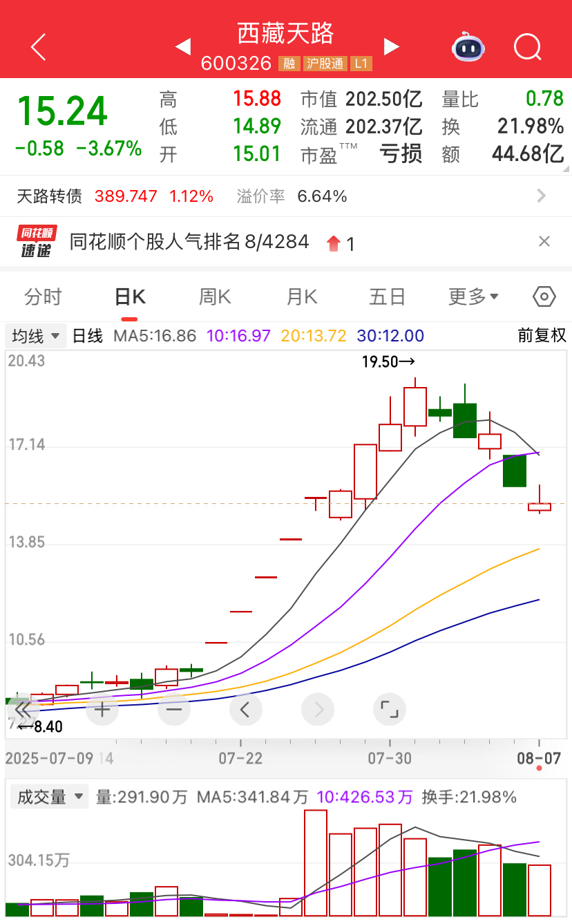Tap the 8.40 low price marker
572x924 pixels.
coord(40,726)
